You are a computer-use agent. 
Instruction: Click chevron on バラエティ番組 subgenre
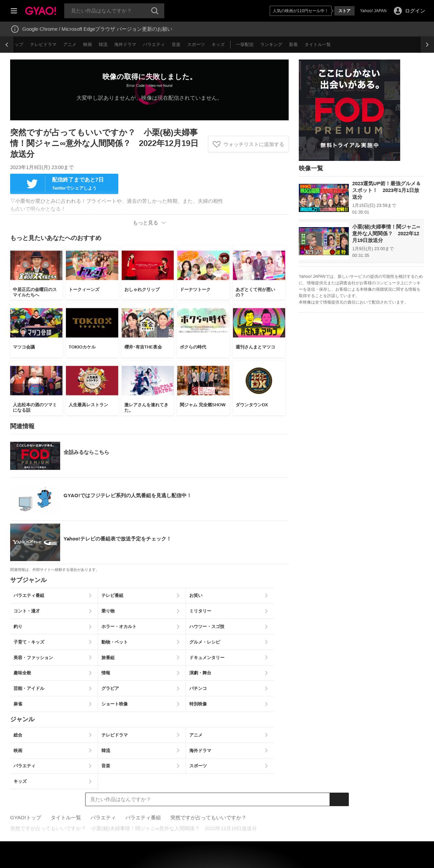coord(90,596)
